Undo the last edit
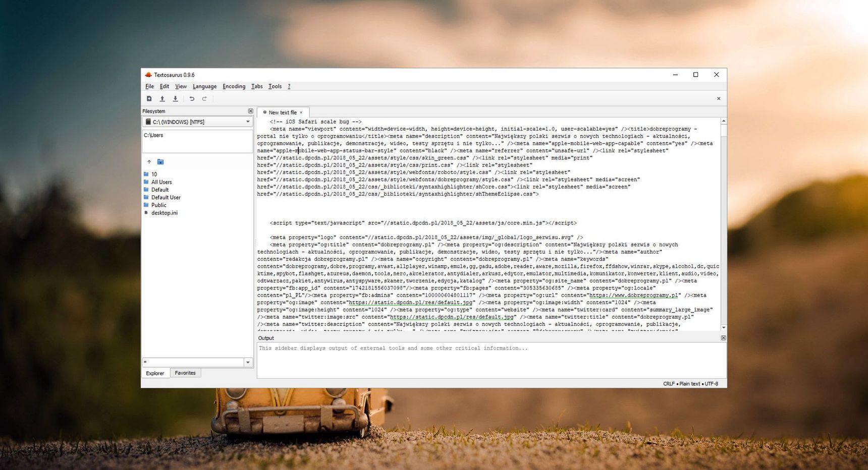The height and width of the screenshot is (470, 868). (x=192, y=99)
